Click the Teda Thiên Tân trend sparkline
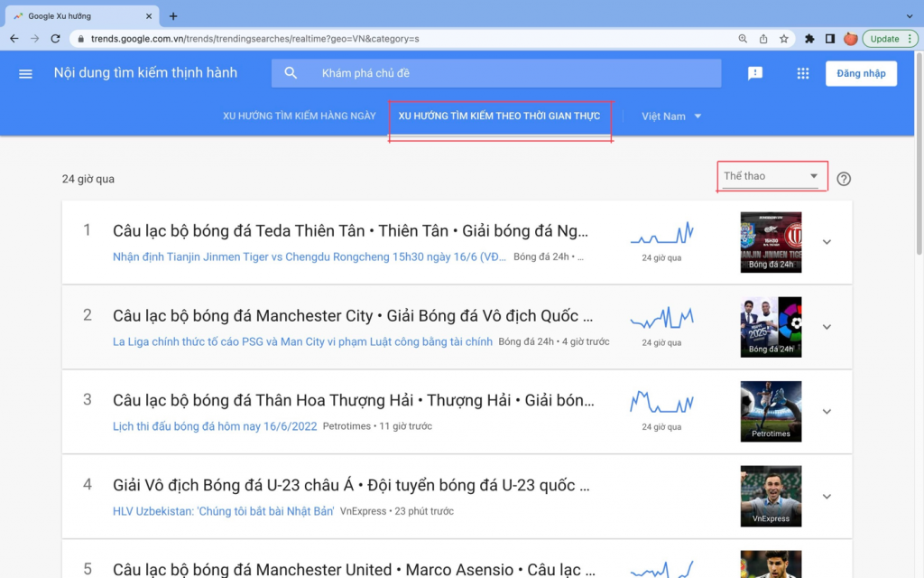 pyautogui.click(x=661, y=234)
